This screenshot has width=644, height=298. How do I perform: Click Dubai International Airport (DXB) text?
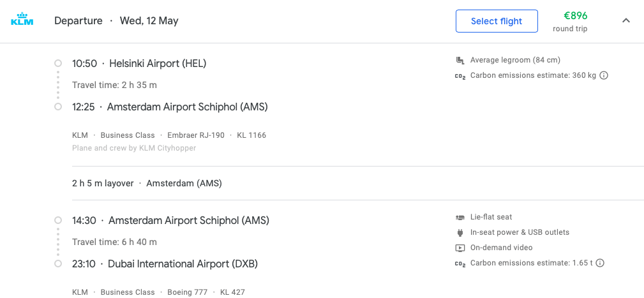point(183,264)
